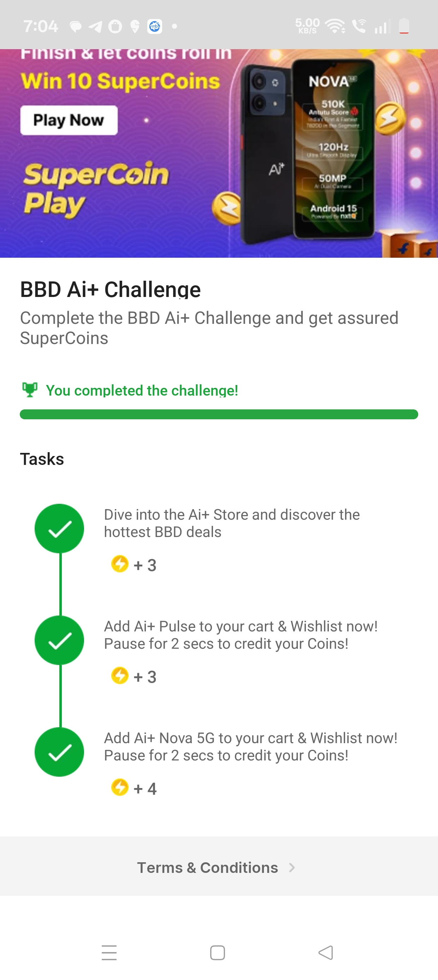
Task: Tap SuperCoin icon for Ai+ Pulse reward
Action: (x=120, y=676)
